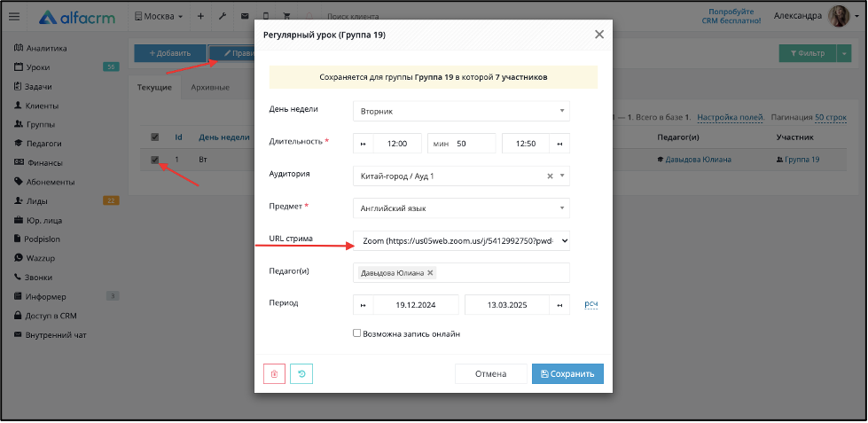Open Настройка полей link

tap(731, 117)
